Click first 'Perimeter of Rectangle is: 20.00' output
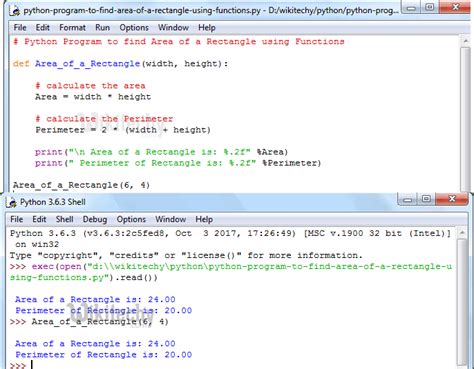This screenshot has width=474, height=369. 104,311
